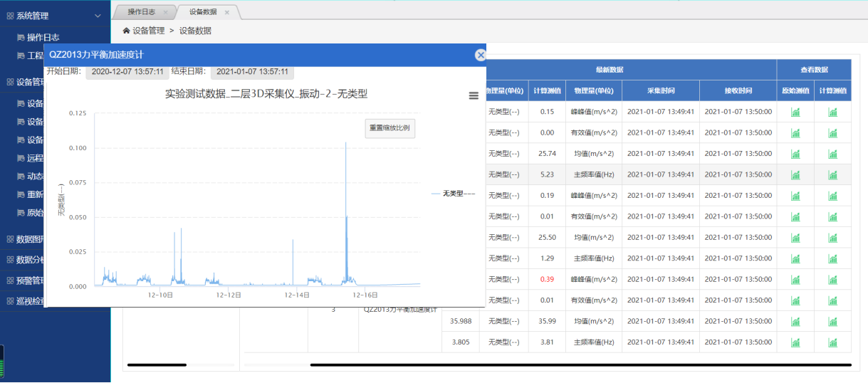The image size is (868, 383).
Task: Collapse the 系统管理 menu chevron
Action: point(98,15)
